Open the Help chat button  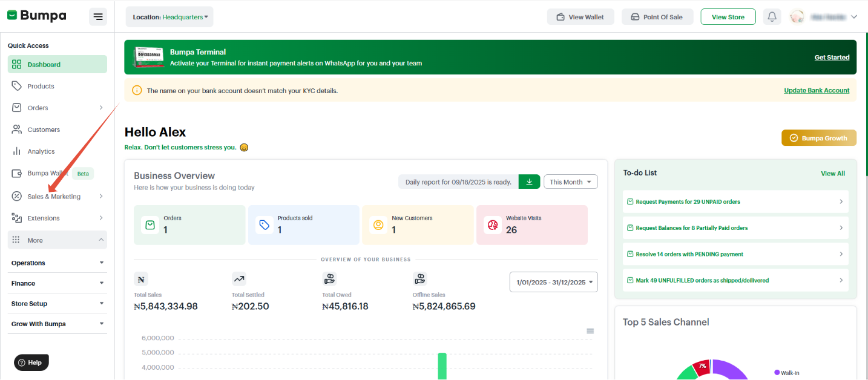[x=31, y=362]
